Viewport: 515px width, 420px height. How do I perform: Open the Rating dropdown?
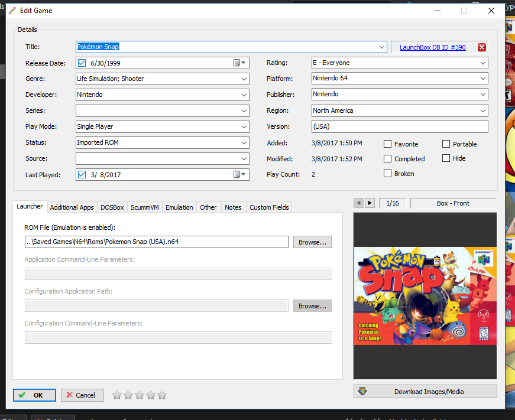click(x=483, y=63)
